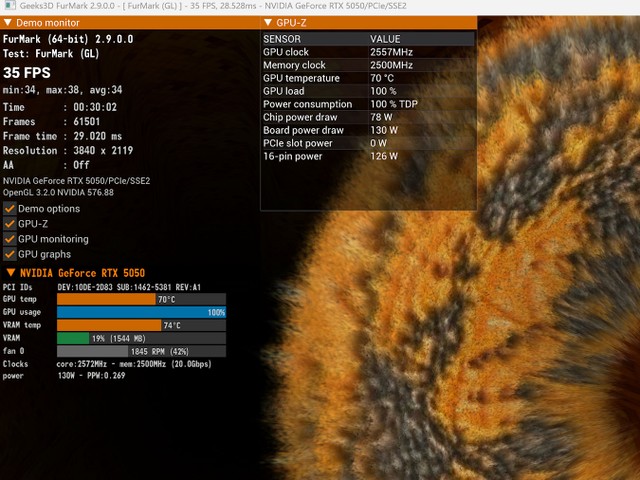Select the Chip power draw 78 W value
The image size is (640, 480).
point(381,117)
